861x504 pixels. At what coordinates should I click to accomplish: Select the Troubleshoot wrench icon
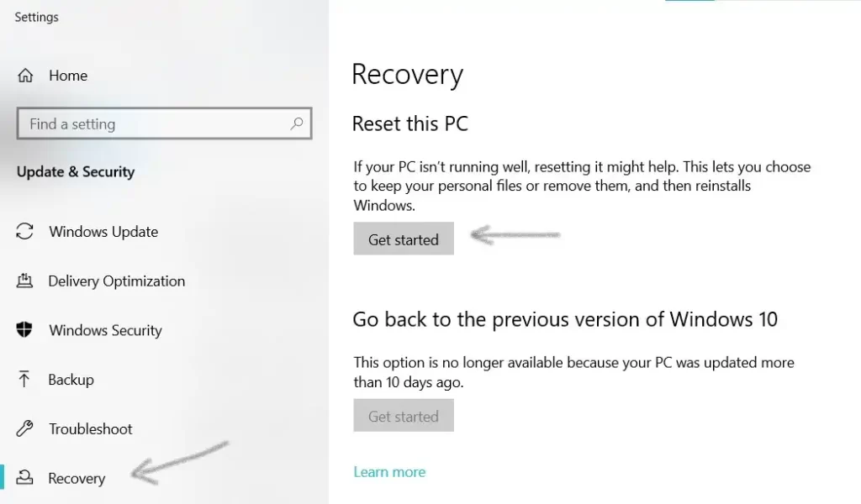pyautogui.click(x=24, y=428)
